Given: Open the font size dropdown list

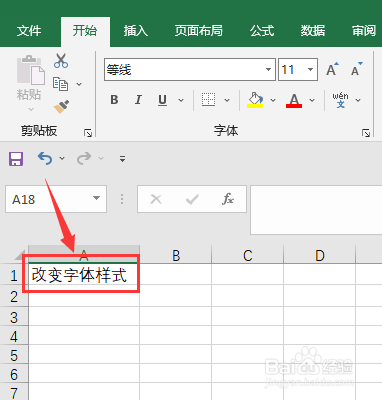Looking at the screenshot, I should coord(310,69).
